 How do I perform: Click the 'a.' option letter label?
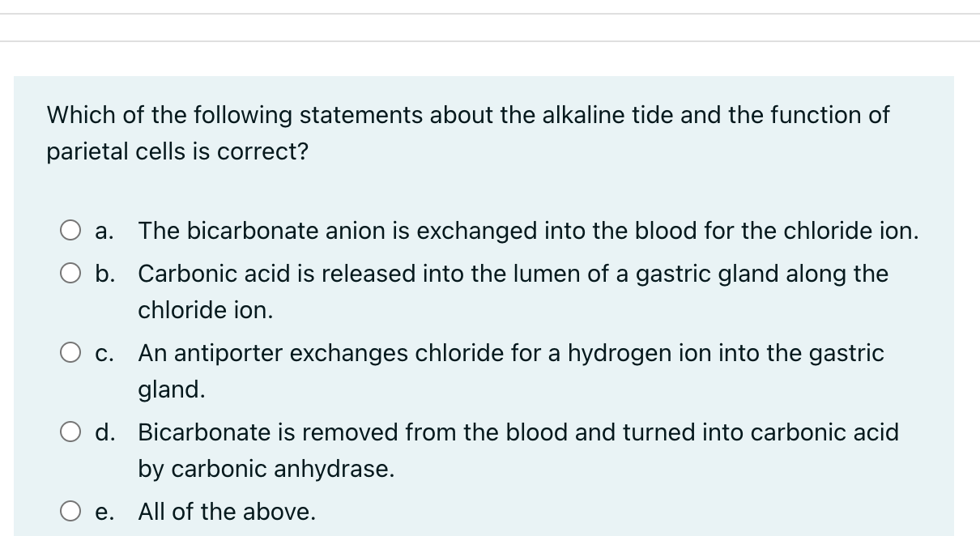tap(104, 231)
